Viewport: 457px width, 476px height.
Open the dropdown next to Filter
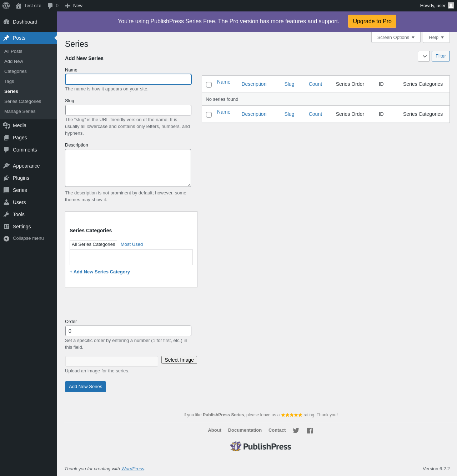click(x=424, y=56)
